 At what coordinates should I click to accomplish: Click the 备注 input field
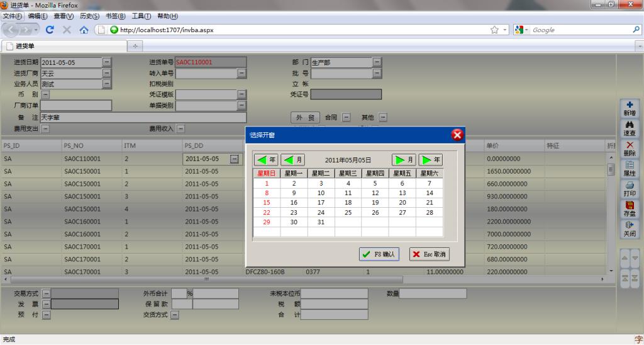[x=143, y=118]
